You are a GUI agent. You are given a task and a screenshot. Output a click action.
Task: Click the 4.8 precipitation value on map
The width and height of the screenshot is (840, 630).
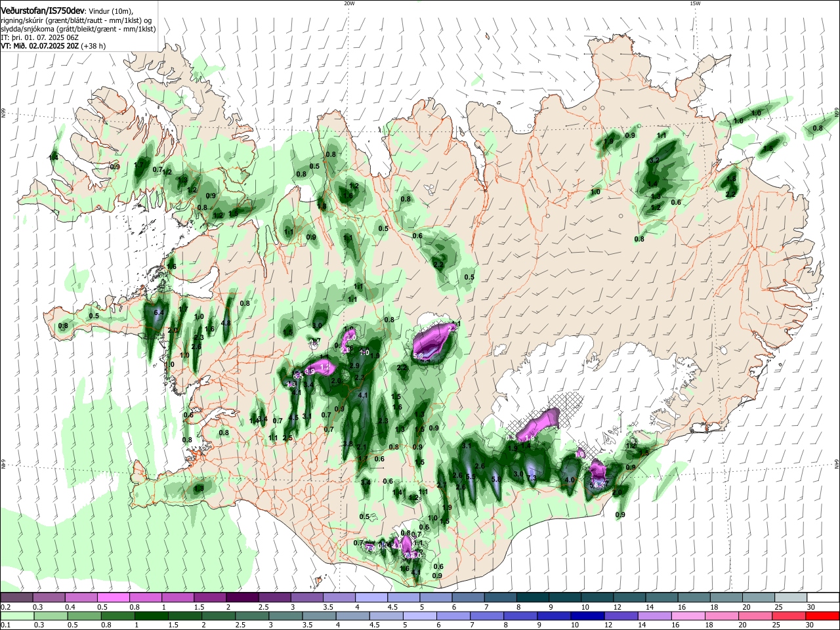click(x=226, y=323)
